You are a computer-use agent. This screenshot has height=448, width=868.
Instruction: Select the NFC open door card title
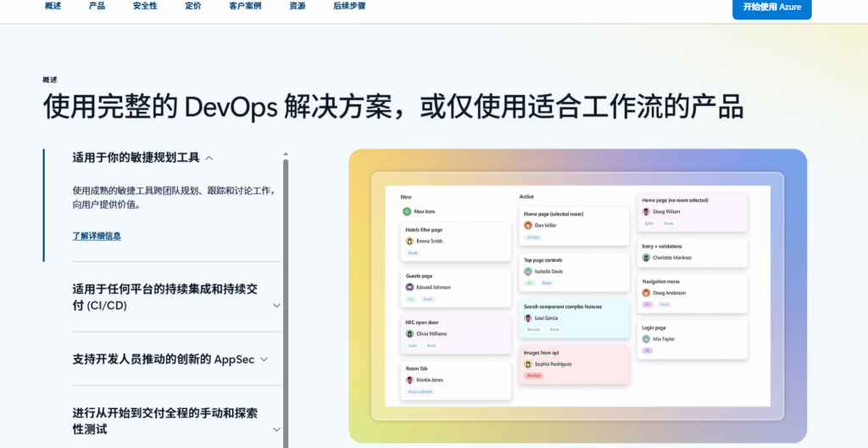coord(422,322)
